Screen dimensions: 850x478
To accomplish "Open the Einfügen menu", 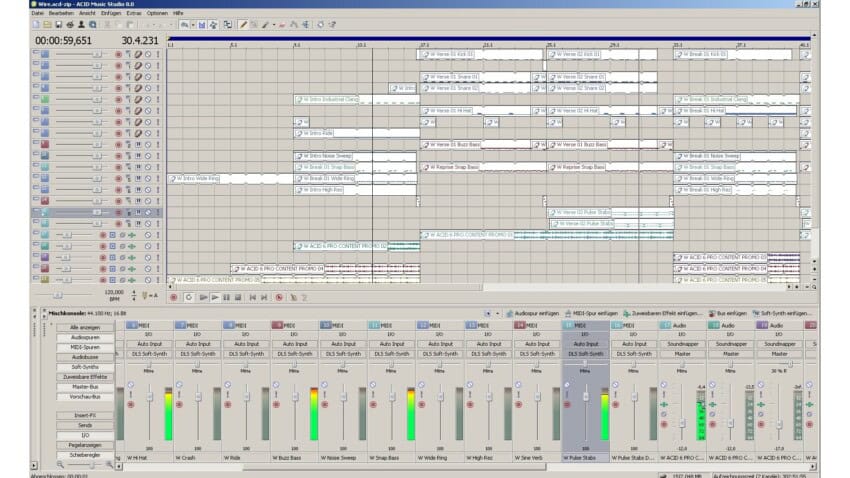I will (111, 13).
